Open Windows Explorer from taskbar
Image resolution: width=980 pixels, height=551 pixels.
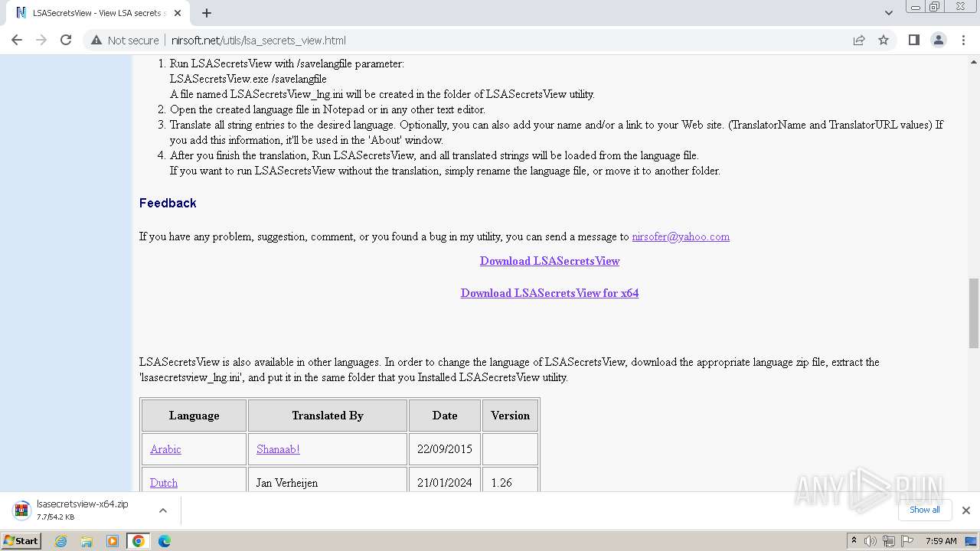pos(87,541)
